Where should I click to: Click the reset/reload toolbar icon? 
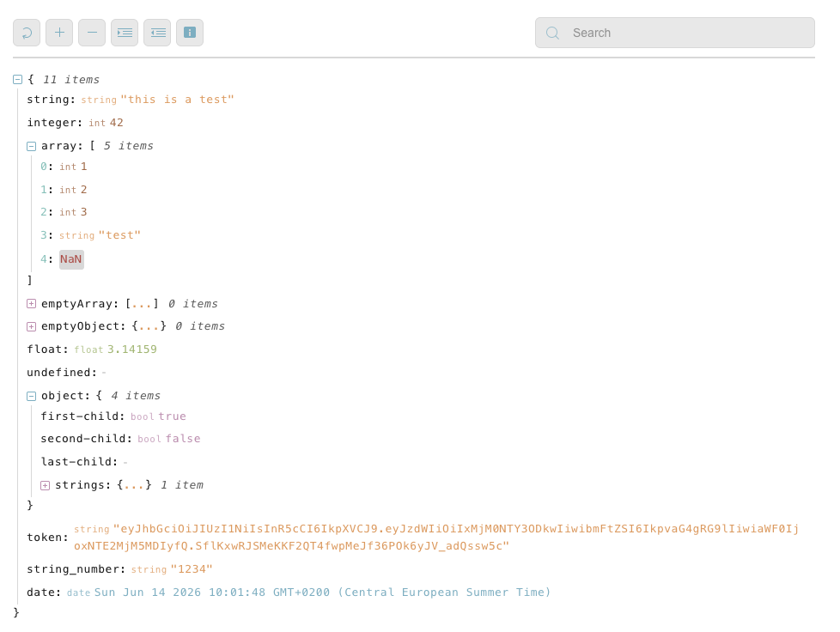27,33
